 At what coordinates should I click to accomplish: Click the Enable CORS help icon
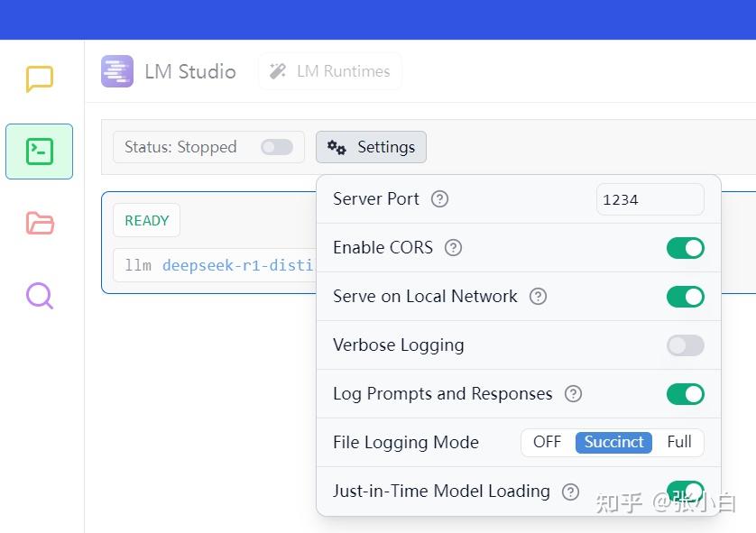[x=453, y=248]
